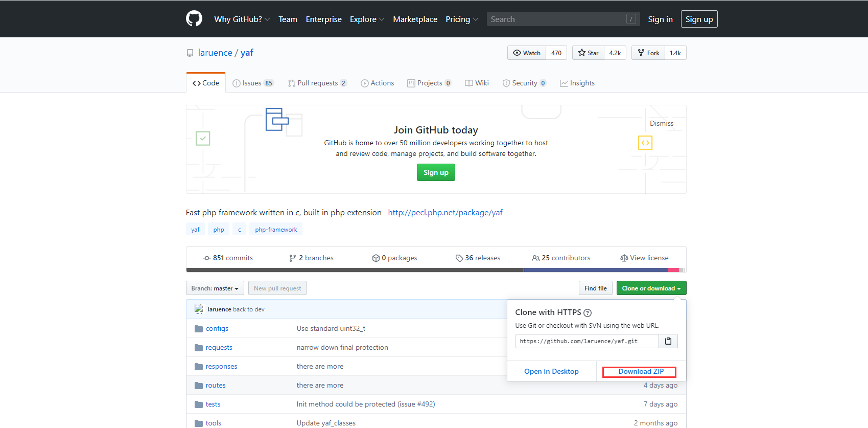Click the GitHub Octocat logo
This screenshot has height=428, width=868.
click(x=194, y=19)
